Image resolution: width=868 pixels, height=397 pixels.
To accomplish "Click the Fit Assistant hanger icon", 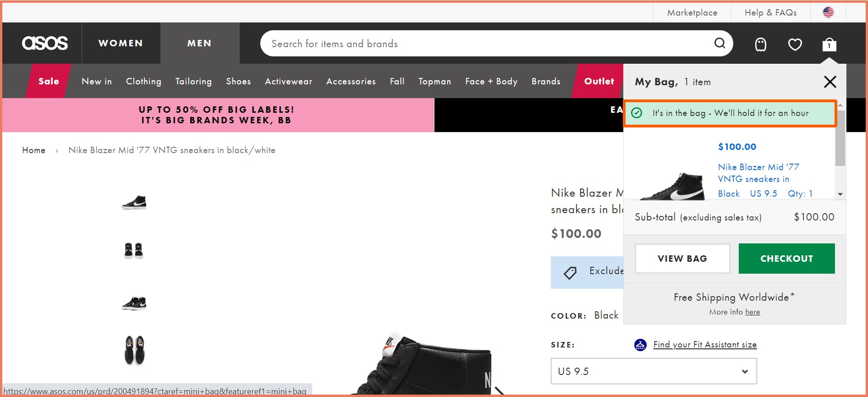I will [x=640, y=345].
